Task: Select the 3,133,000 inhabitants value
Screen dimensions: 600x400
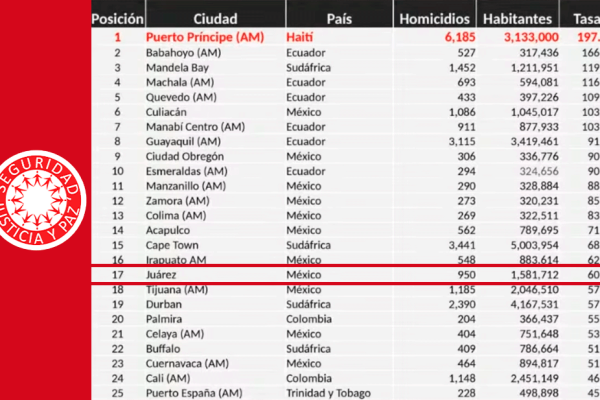Action: pos(527,36)
